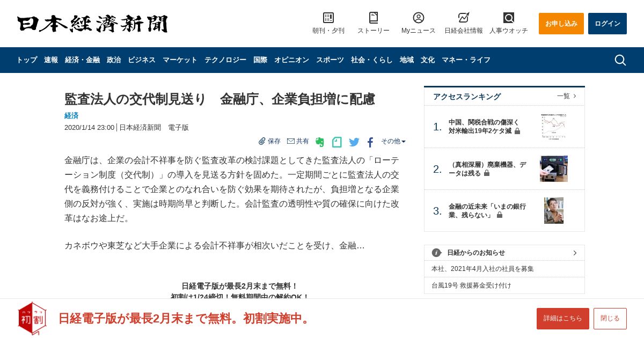This screenshot has height=338, width=644.
Task: Clip the article to Evernote
Action: [x=320, y=142]
